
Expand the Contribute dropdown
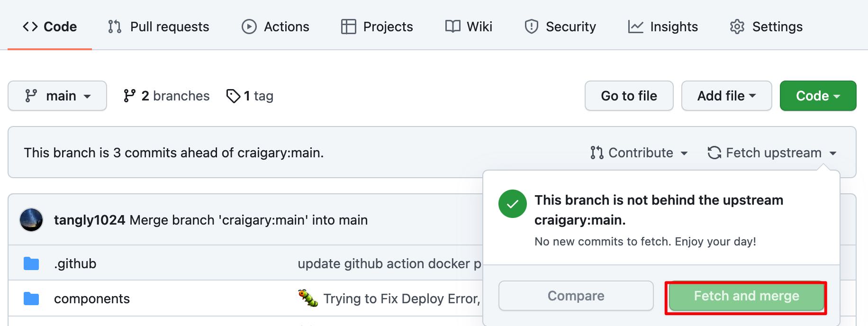639,153
